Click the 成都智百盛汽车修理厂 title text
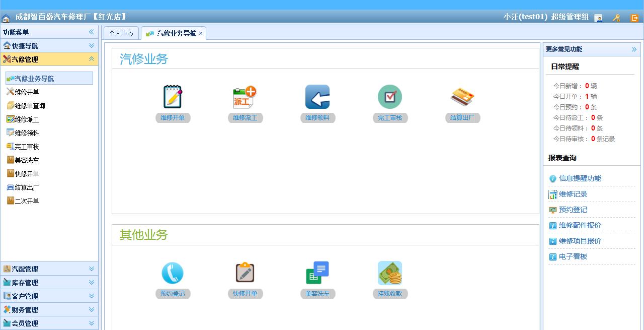The width and height of the screenshot is (644, 330). tap(71, 17)
